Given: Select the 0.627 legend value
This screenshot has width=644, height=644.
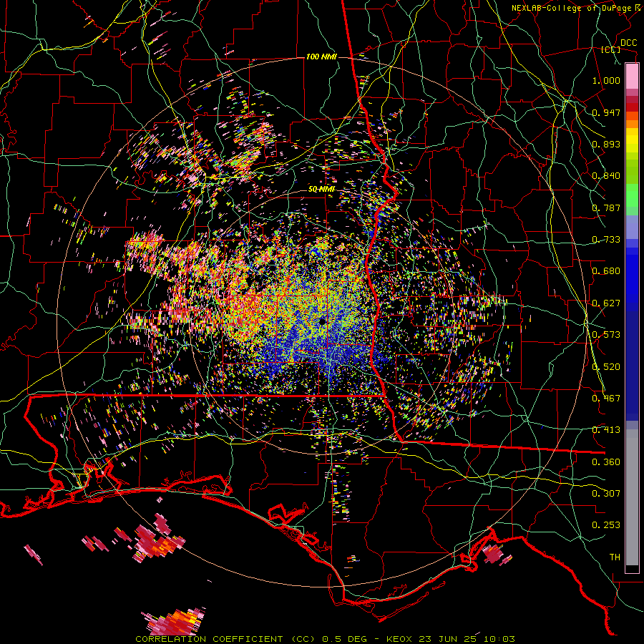Looking at the screenshot, I should 606,303.
